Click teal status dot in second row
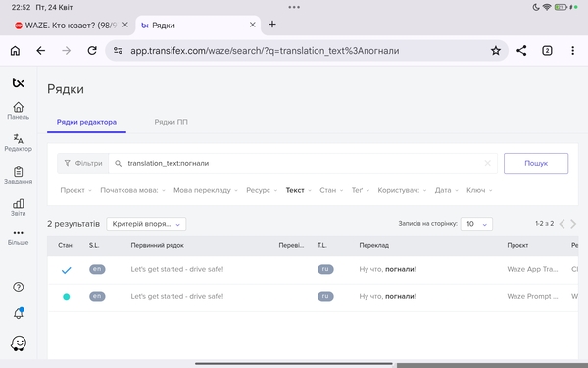The width and height of the screenshot is (588, 368). 66,297
